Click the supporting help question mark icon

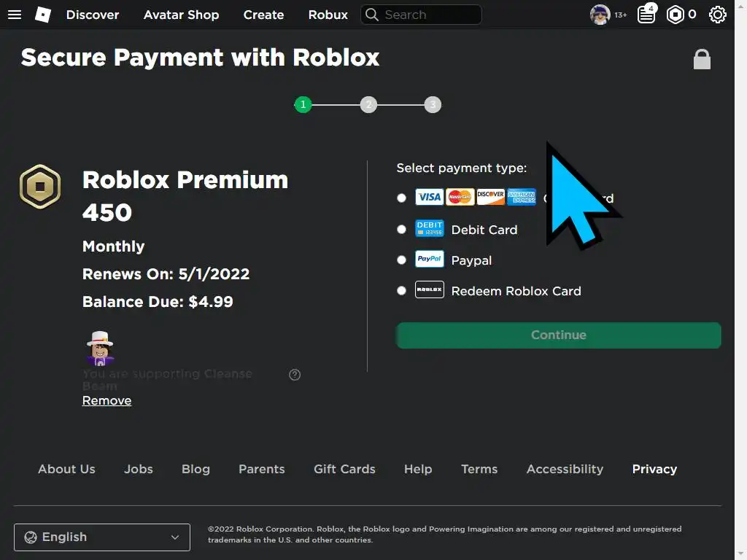(x=295, y=375)
